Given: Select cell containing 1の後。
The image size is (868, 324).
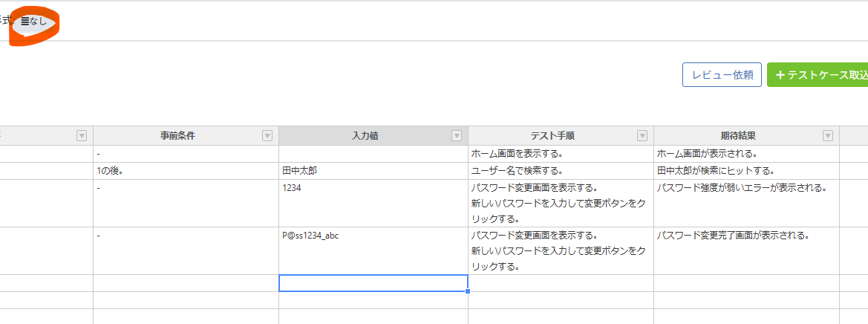Looking at the screenshot, I should [x=186, y=171].
